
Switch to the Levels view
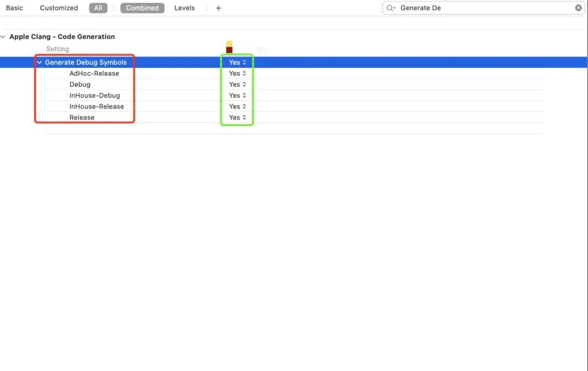[185, 8]
